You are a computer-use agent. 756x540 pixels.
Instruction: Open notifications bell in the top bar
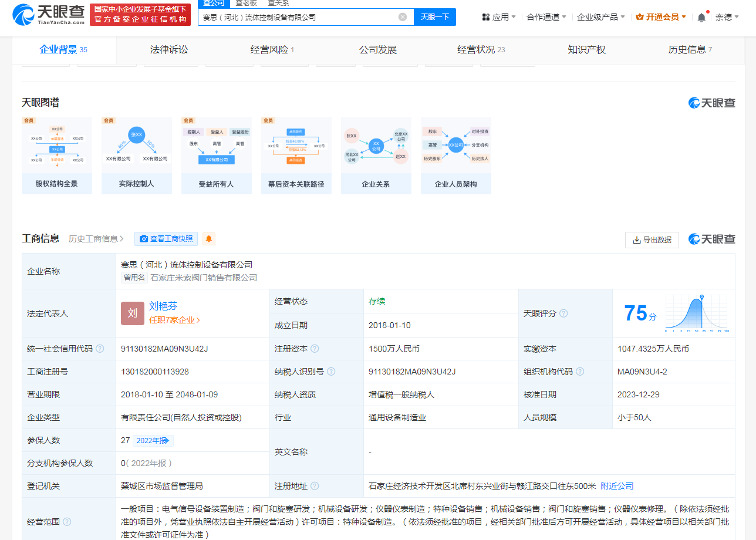tap(701, 17)
